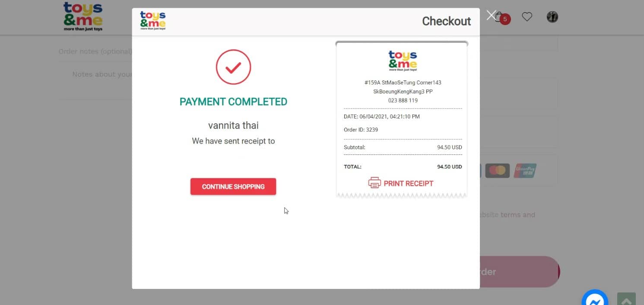This screenshot has width=644, height=305.
Task: Close the Checkout popup with the X
Action: (491, 16)
